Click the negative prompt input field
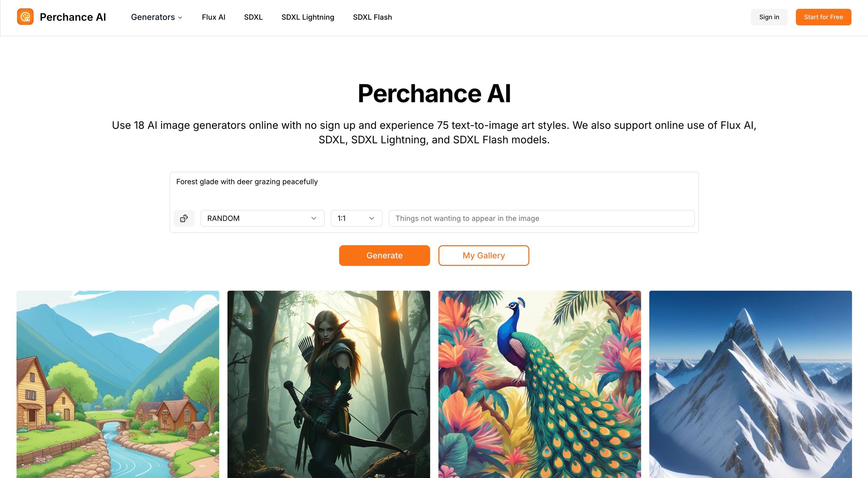This screenshot has height=478, width=868. tap(541, 218)
